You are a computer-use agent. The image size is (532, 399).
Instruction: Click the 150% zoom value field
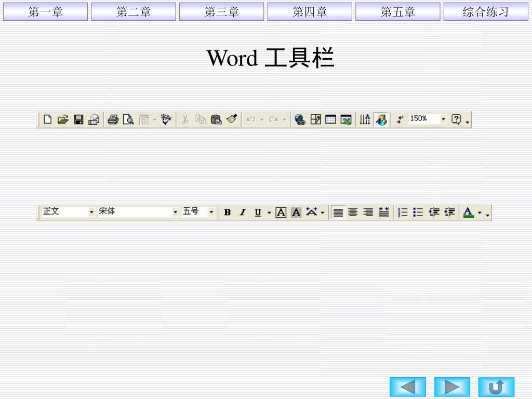click(424, 119)
